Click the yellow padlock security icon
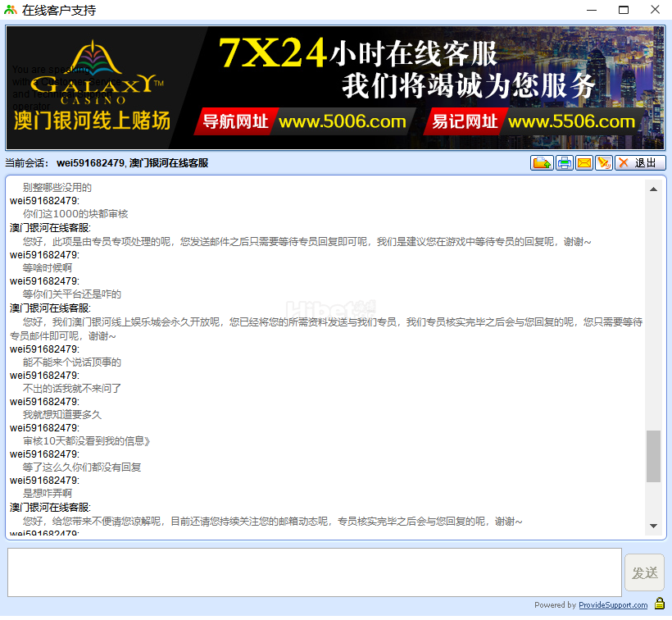 point(659,604)
